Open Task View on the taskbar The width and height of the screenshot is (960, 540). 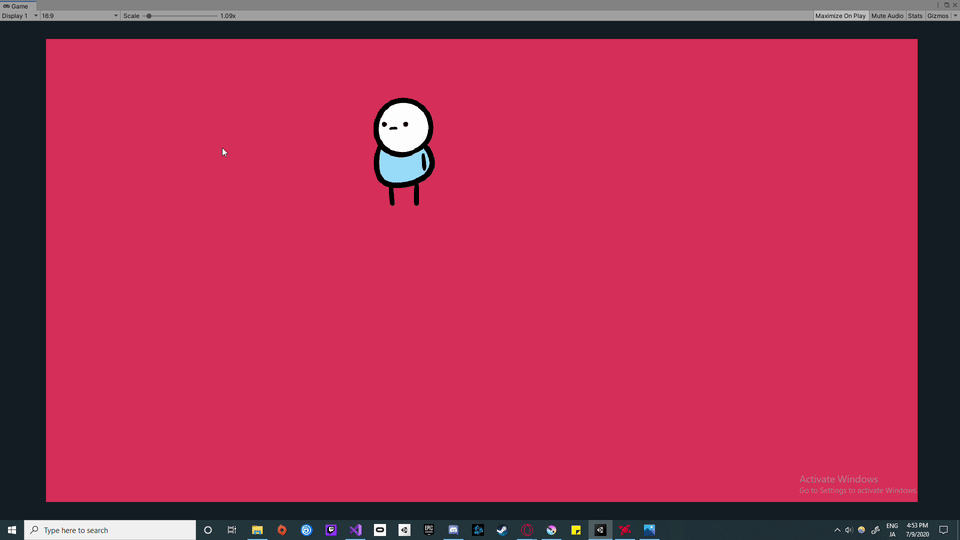click(x=232, y=530)
